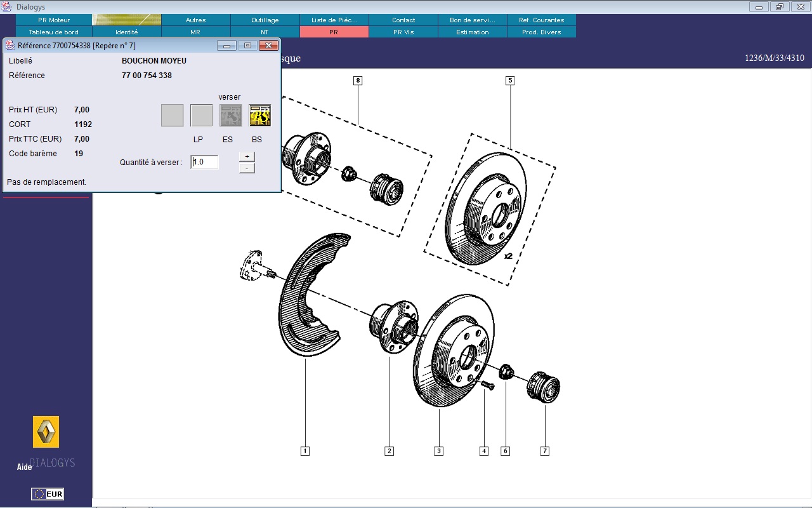812x508 pixels.
Task: Select callout number 5 above brake disc
Action: coord(510,81)
